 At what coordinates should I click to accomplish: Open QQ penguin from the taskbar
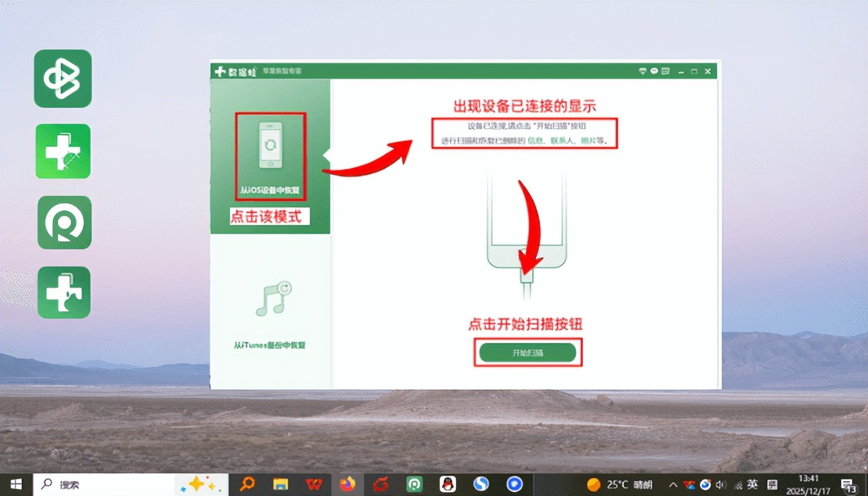pyautogui.click(x=447, y=484)
